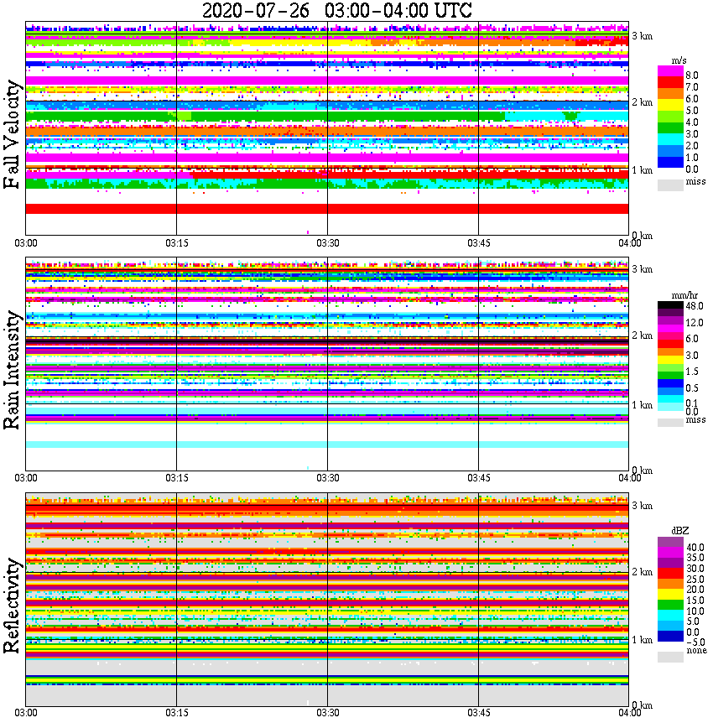Pick the red swatch in the dBZ legend
The image size is (713, 728).
pyautogui.click(x=670, y=574)
